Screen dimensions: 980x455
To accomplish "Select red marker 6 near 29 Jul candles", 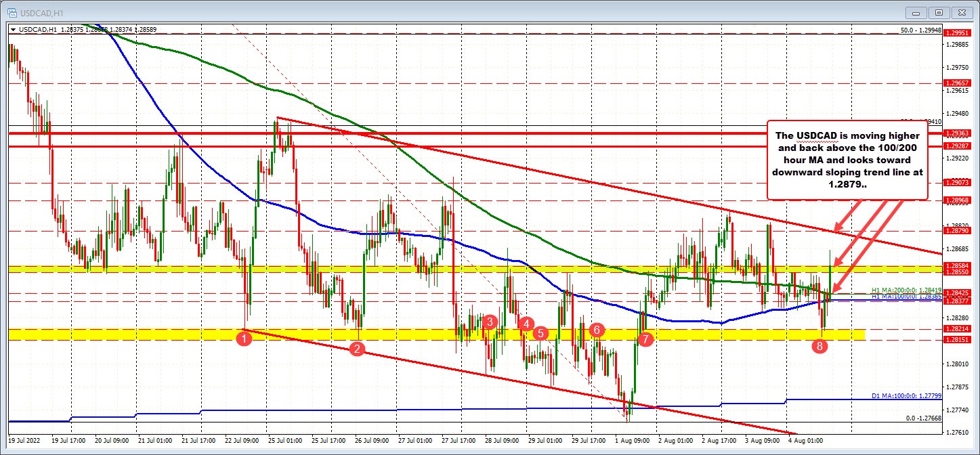I will pyautogui.click(x=597, y=330).
